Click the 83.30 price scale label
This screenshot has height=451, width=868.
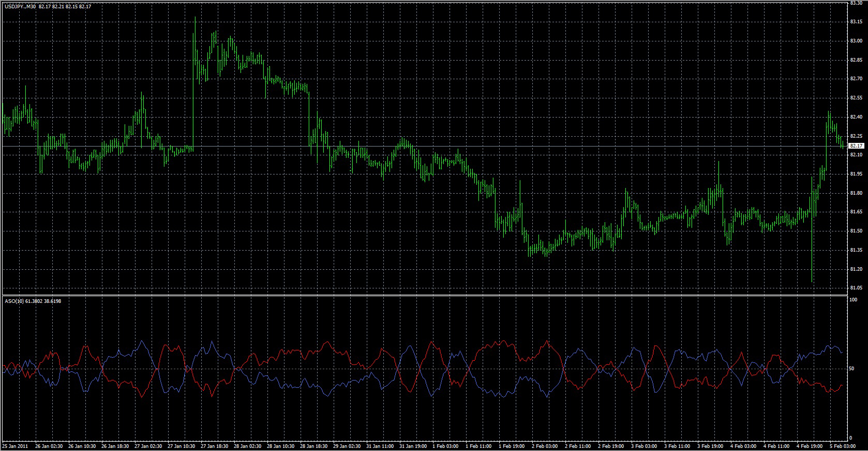856,3
